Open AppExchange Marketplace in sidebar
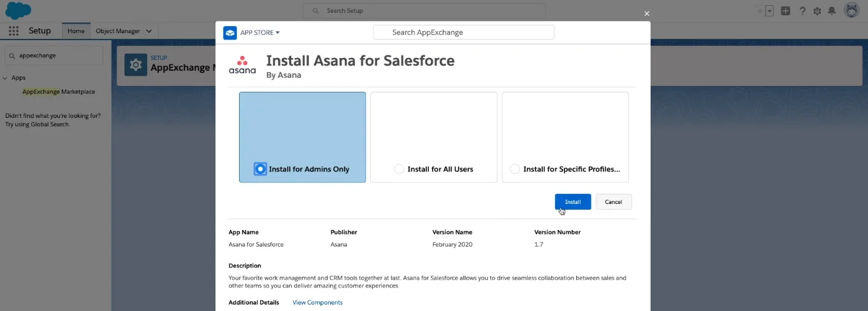 (x=59, y=92)
